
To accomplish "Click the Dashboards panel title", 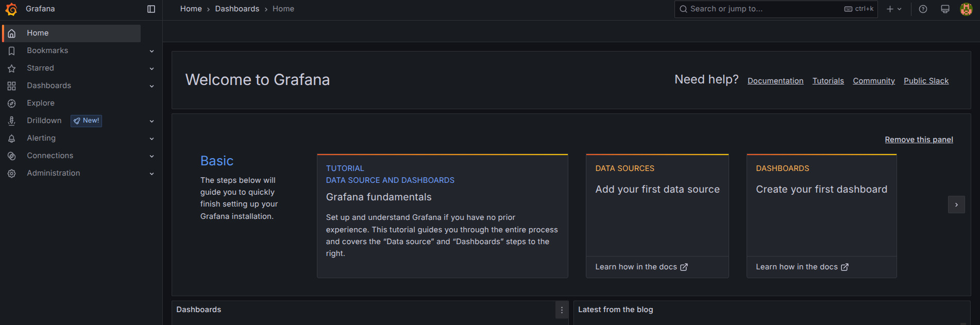I will pos(198,310).
